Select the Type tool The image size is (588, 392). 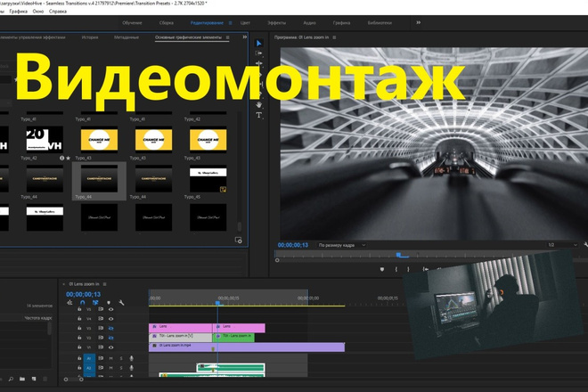(x=258, y=115)
